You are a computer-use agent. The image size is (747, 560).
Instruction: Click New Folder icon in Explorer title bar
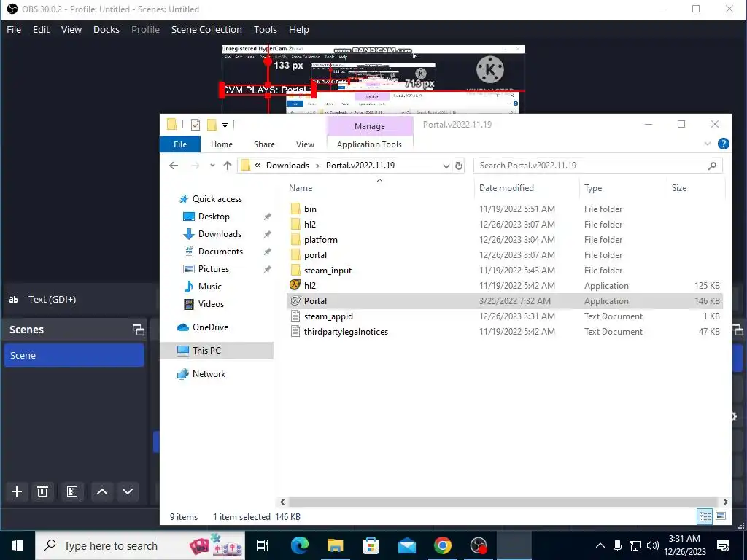pyautogui.click(x=212, y=125)
